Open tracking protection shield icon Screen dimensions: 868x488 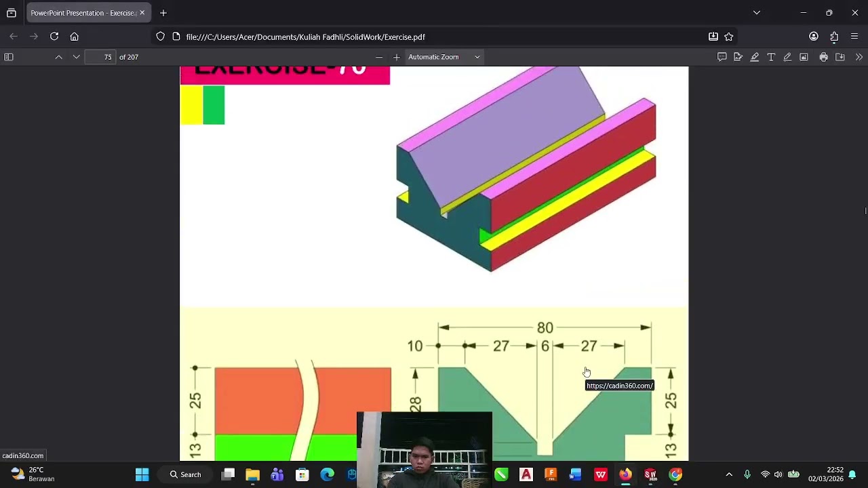coord(160,37)
